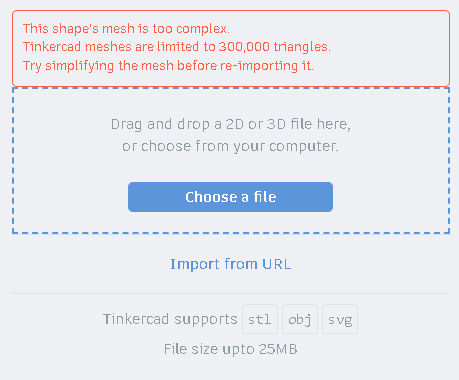The image size is (459, 380).
Task: Select the stl format badge
Action: pos(260,319)
